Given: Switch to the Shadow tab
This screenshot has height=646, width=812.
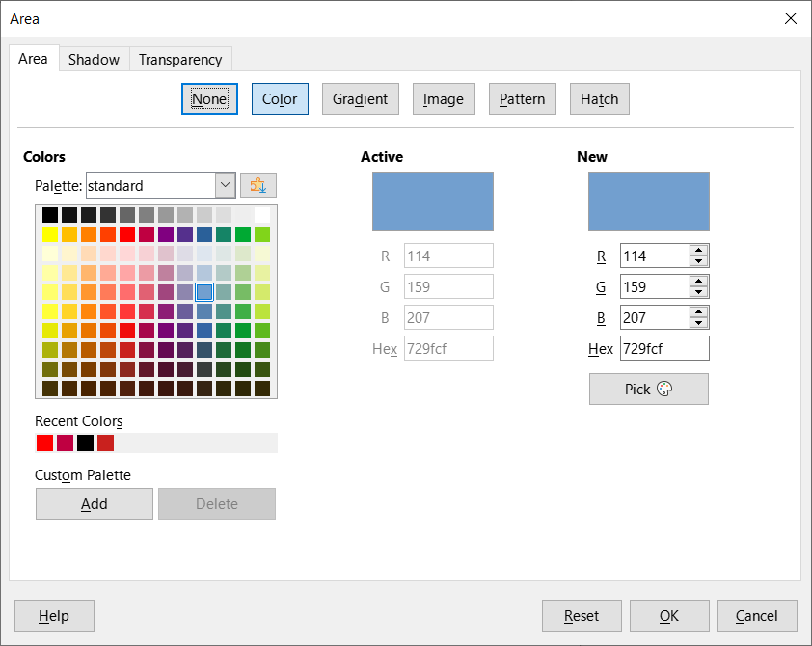Looking at the screenshot, I should 94,60.
